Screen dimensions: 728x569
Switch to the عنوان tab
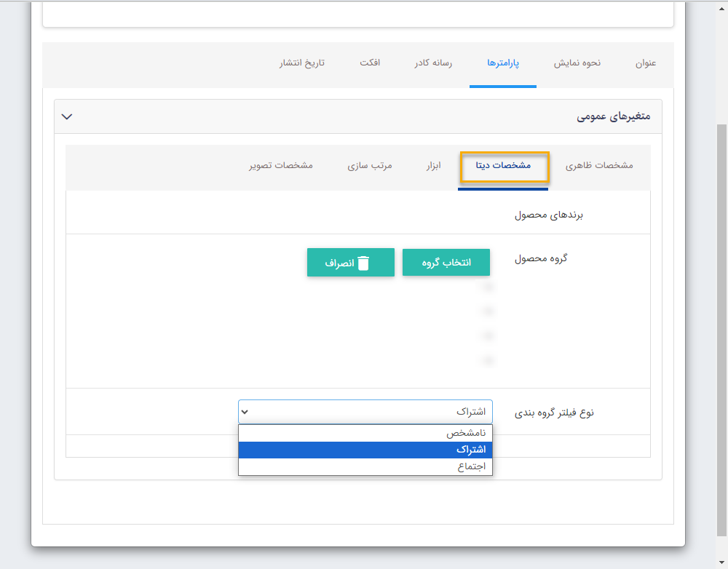pos(647,63)
